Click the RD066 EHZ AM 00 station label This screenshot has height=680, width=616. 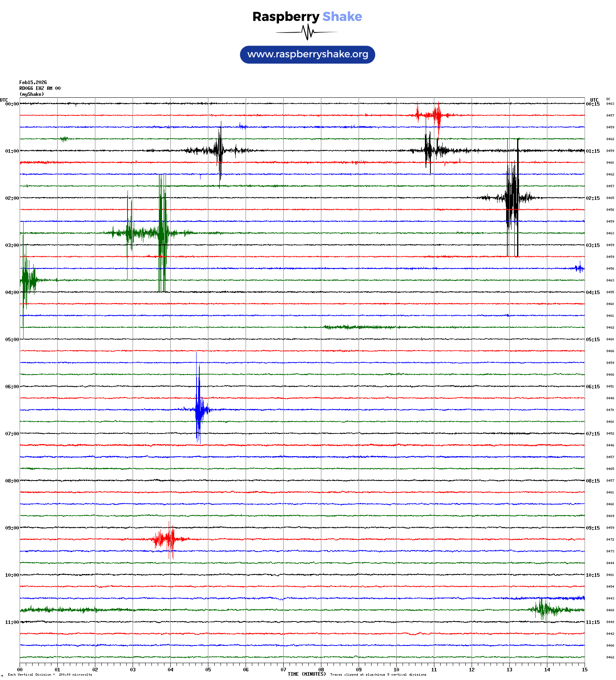coord(40,88)
